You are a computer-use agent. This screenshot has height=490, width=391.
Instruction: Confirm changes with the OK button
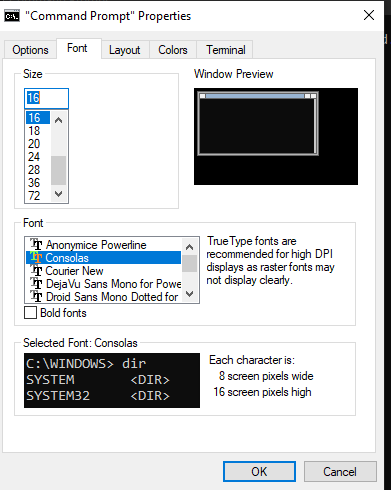click(259, 472)
